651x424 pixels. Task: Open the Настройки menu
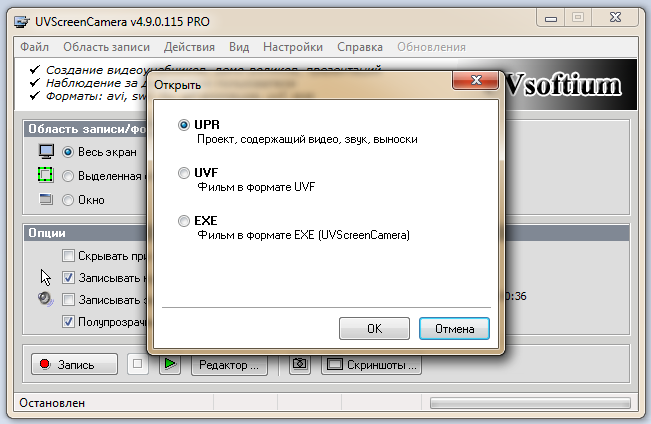tap(293, 47)
